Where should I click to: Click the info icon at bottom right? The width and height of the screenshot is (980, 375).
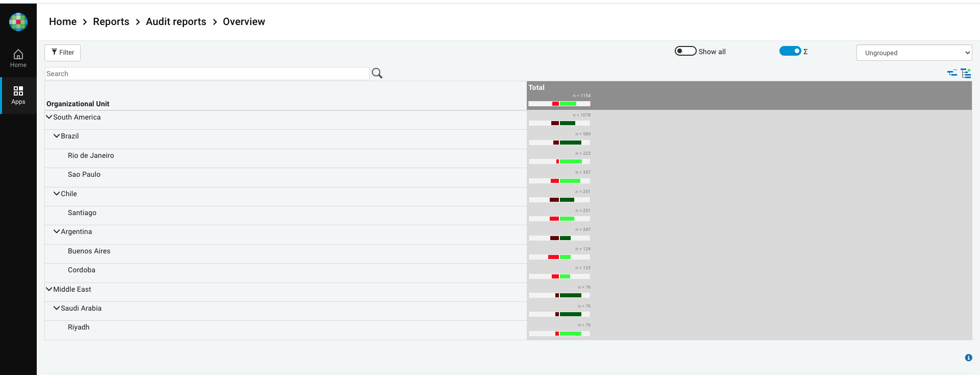click(x=968, y=358)
